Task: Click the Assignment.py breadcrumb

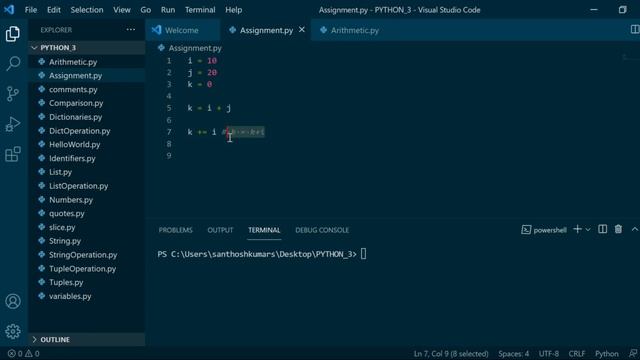Action: 190,48
